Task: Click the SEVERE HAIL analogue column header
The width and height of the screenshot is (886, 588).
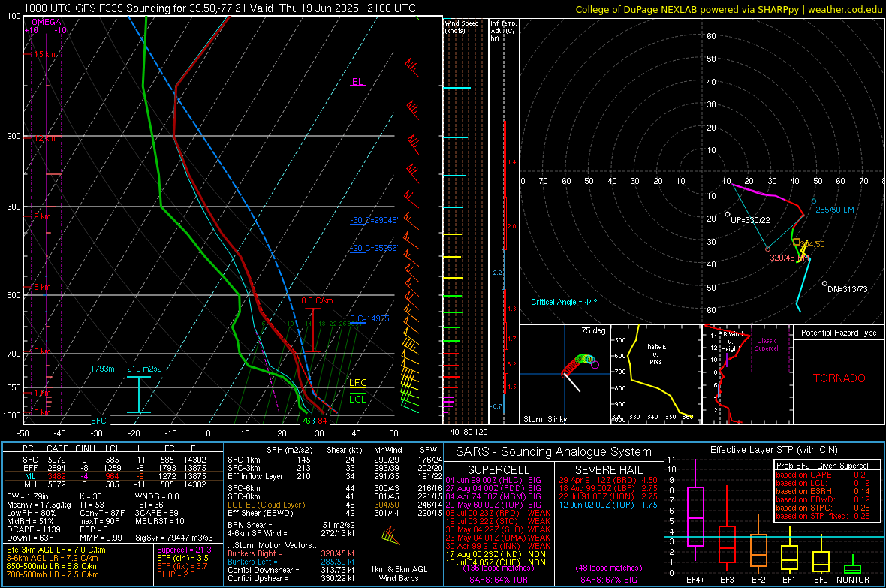Action: tap(608, 470)
